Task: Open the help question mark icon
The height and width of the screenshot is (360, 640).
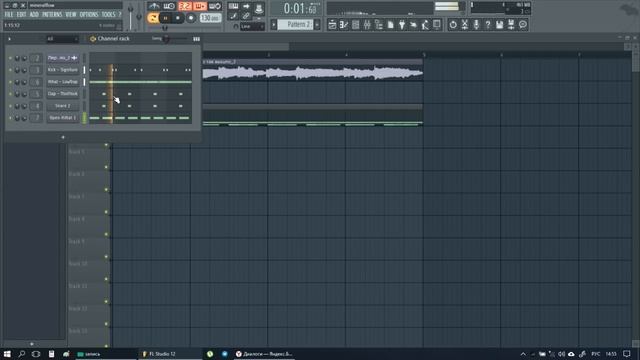Action: click(488, 25)
